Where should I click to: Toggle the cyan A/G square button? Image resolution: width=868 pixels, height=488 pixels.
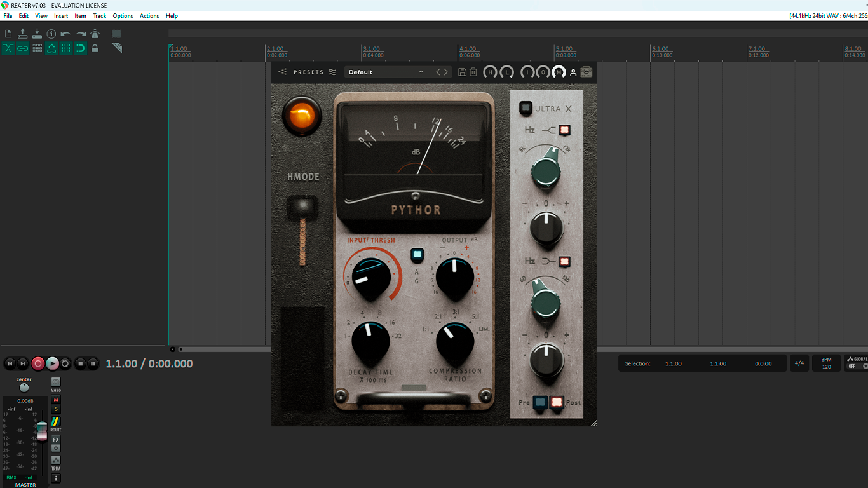click(417, 255)
